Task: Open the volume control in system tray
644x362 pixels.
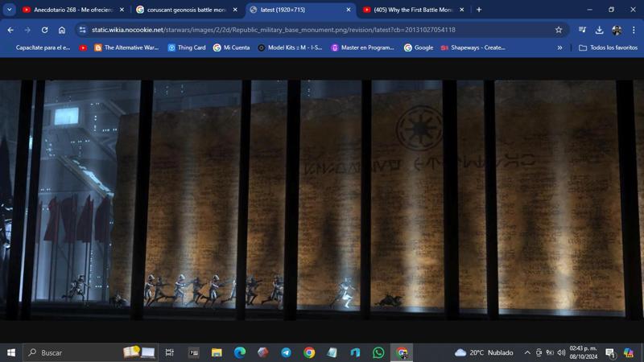Action: coord(561,352)
